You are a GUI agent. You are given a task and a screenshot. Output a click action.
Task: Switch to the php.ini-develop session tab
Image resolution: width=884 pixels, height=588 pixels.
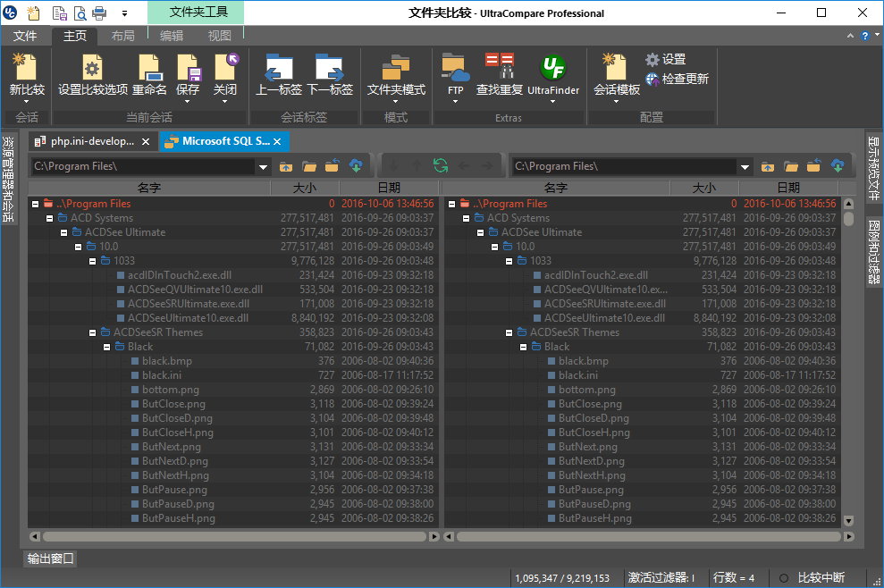[x=85, y=141]
